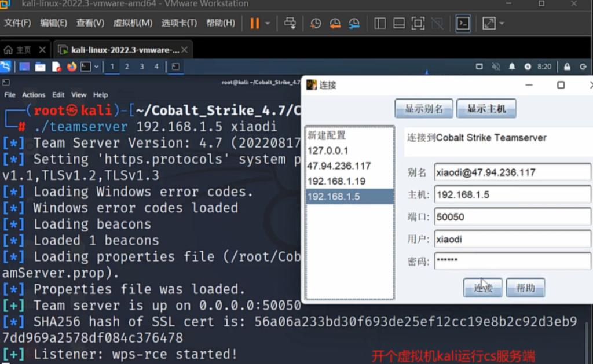Click the 端口 port field showing 50050
This screenshot has width=593, height=364.
click(513, 217)
